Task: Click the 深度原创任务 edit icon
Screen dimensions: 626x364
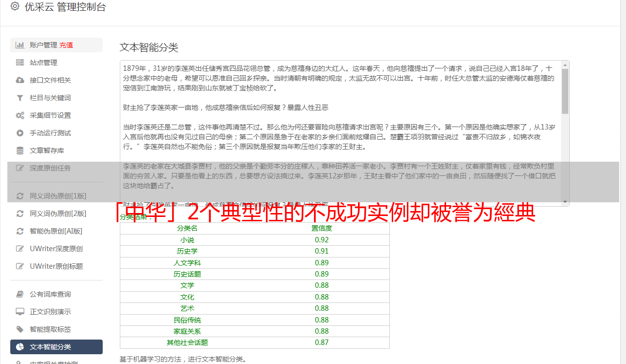Action: (x=20, y=168)
